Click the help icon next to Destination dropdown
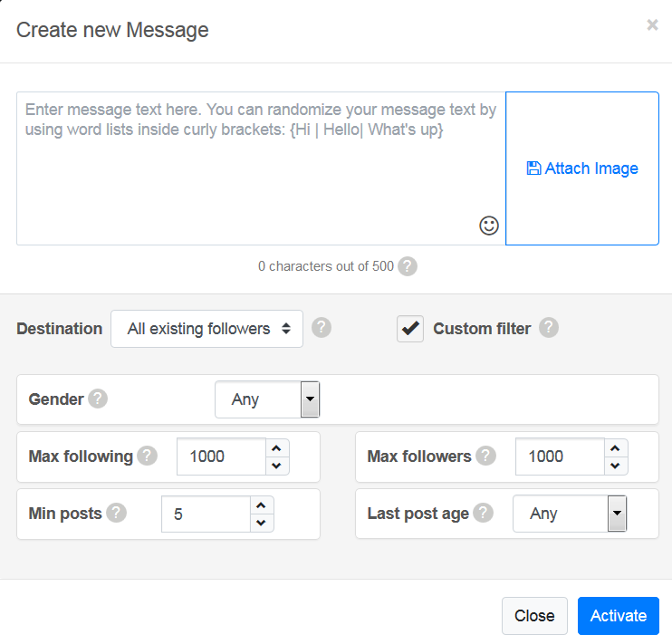 click(x=321, y=328)
